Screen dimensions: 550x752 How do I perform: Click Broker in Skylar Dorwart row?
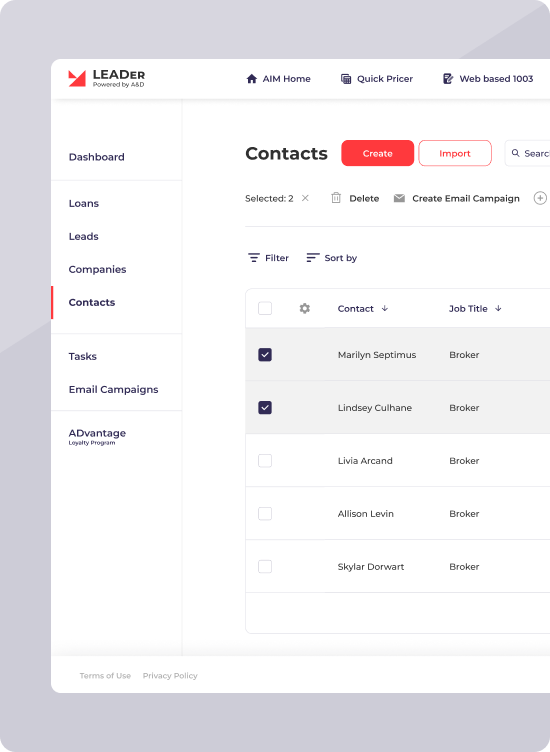tap(464, 566)
